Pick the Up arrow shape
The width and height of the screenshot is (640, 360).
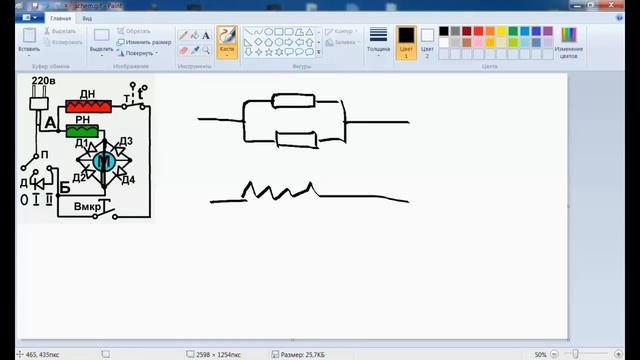(x=309, y=42)
